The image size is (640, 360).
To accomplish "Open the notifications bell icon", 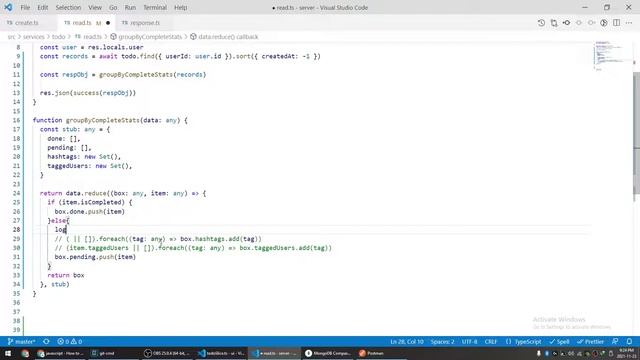I will pos(629,342).
